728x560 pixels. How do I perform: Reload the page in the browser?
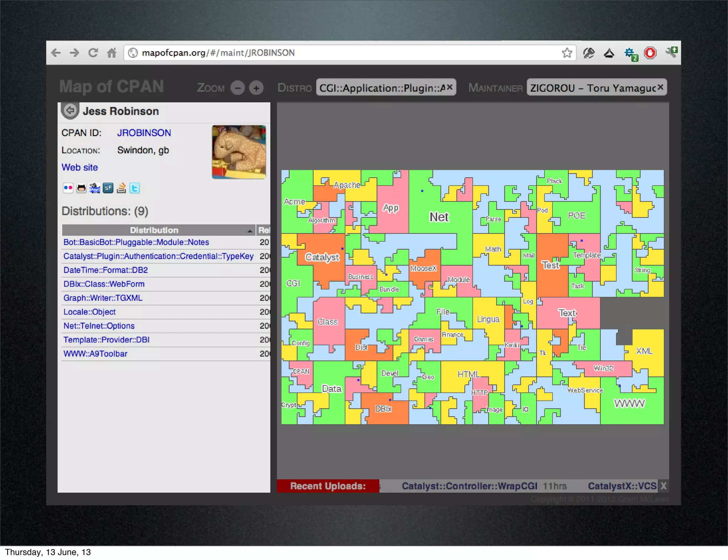pyautogui.click(x=93, y=53)
